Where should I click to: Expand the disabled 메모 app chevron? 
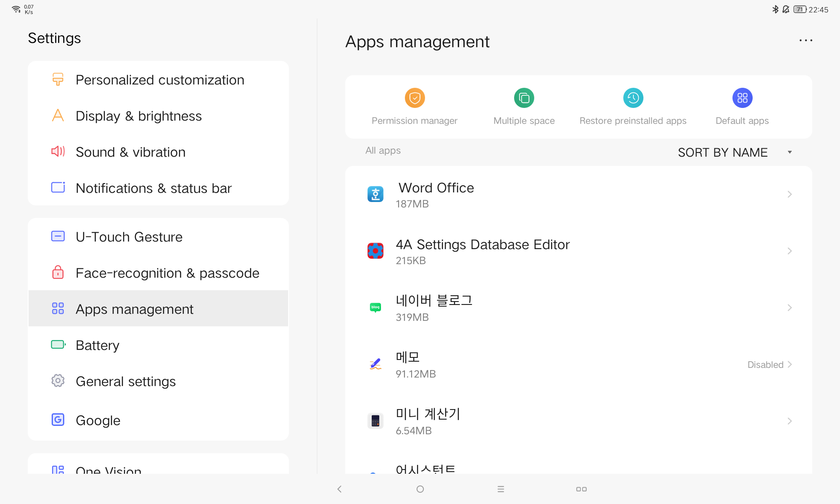coord(790,364)
